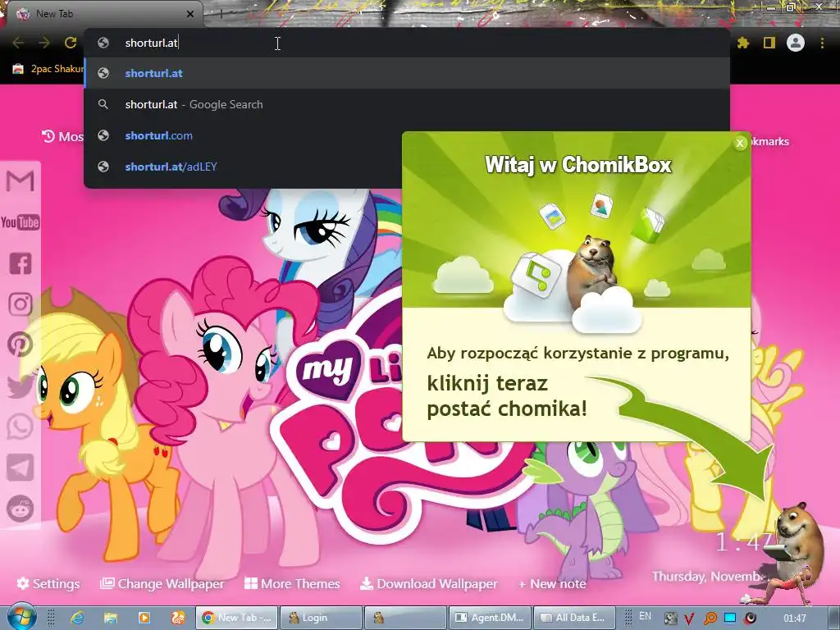This screenshot has height=630, width=840.
Task: Add a New note
Action: tap(552, 583)
